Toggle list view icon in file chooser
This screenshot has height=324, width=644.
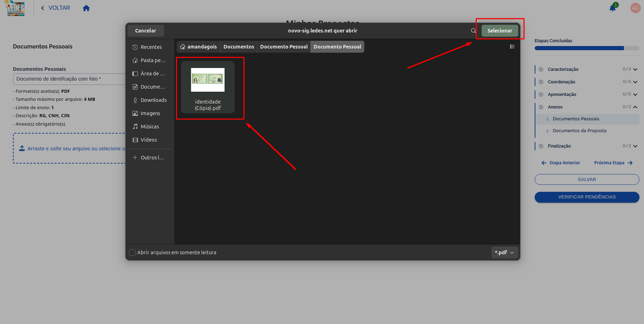(512, 47)
